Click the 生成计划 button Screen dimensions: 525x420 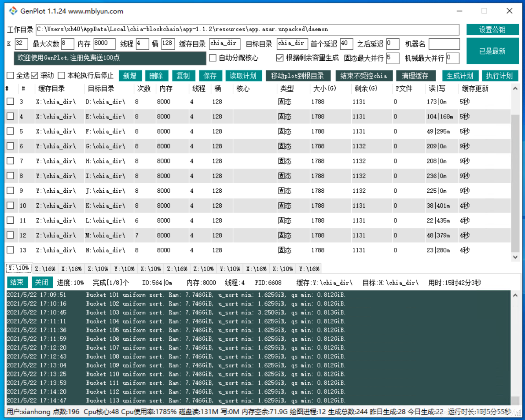tap(460, 76)
